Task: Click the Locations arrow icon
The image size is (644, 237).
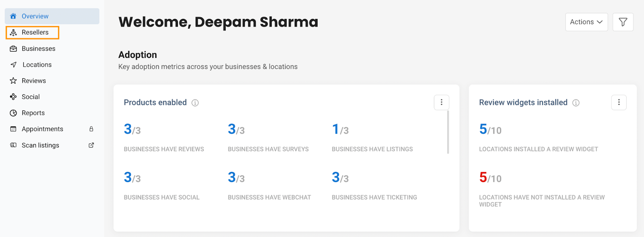Action: tap(13, 64)
